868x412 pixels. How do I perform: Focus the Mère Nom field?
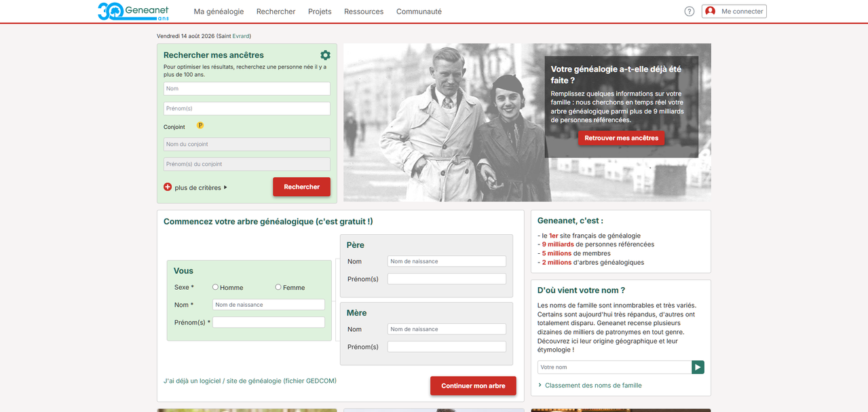pyautogui.click(x=447, y=329)
